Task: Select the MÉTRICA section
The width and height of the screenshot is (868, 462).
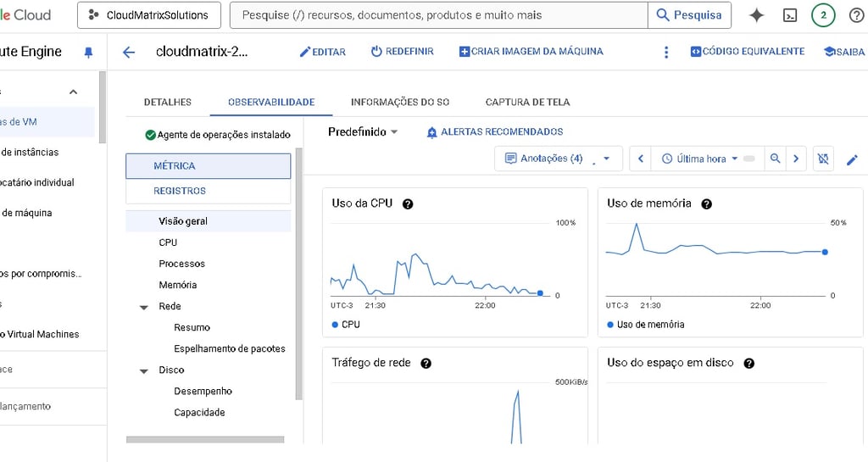Action: tap(209, 166)
